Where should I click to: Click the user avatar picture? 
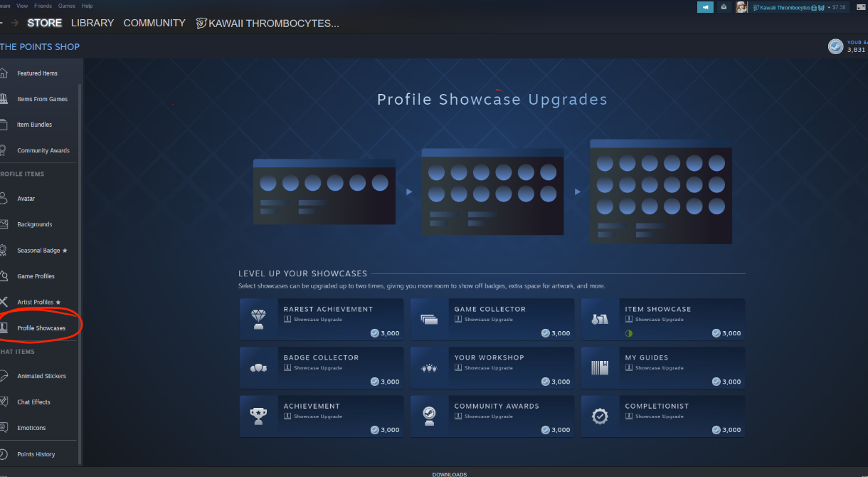tap(741, 7)
